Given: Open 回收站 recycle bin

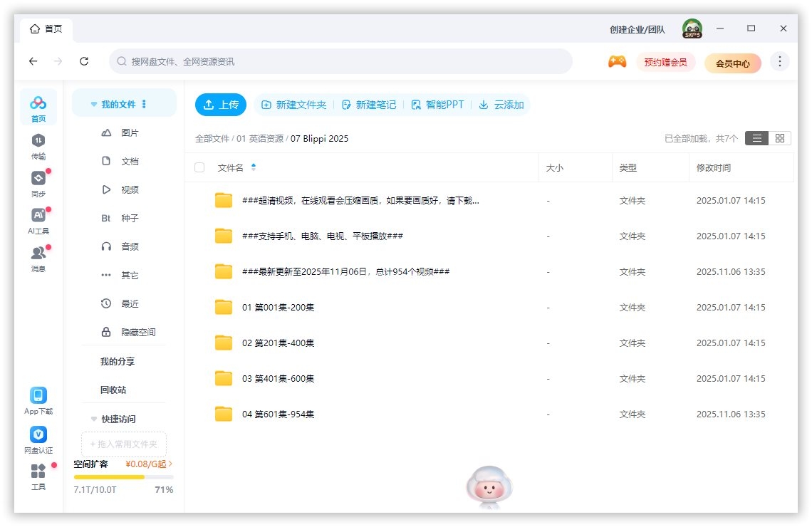Looking at the screenshot, I should pyautogui.click(x=113, y=390).
